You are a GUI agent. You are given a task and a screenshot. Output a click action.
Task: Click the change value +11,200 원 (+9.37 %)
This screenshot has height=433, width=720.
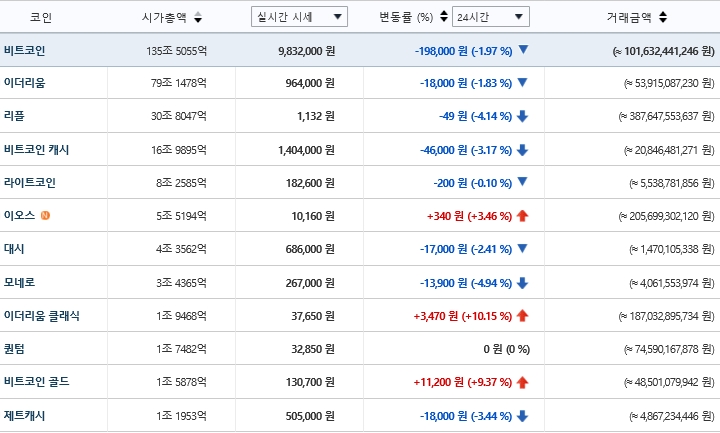[x=463, y=382]
